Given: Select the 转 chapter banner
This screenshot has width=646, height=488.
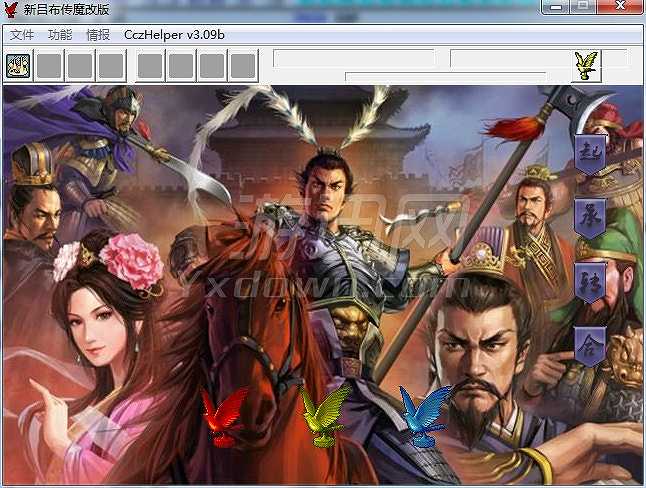Looking at the screenshot, I should click(x=590, y=283).
